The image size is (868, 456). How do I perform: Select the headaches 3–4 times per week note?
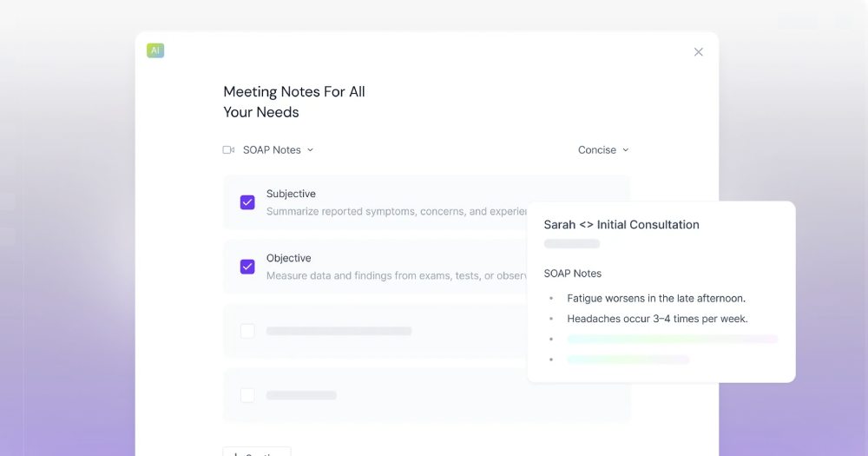pyautogui.click(x=657, y=319)
